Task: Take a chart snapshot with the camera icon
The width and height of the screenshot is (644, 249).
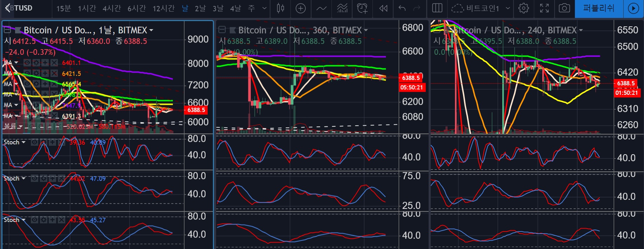Action: point(564,8)
